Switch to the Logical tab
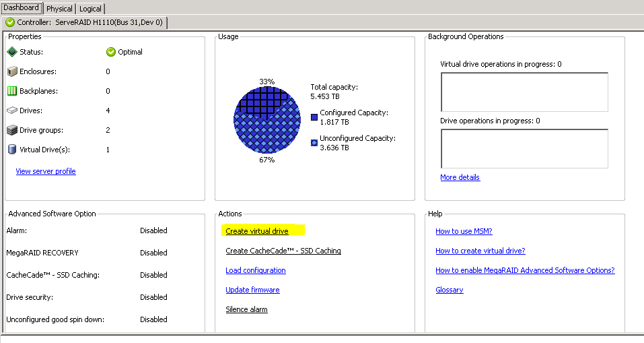 pyautogui.click(x=90, y=9)
